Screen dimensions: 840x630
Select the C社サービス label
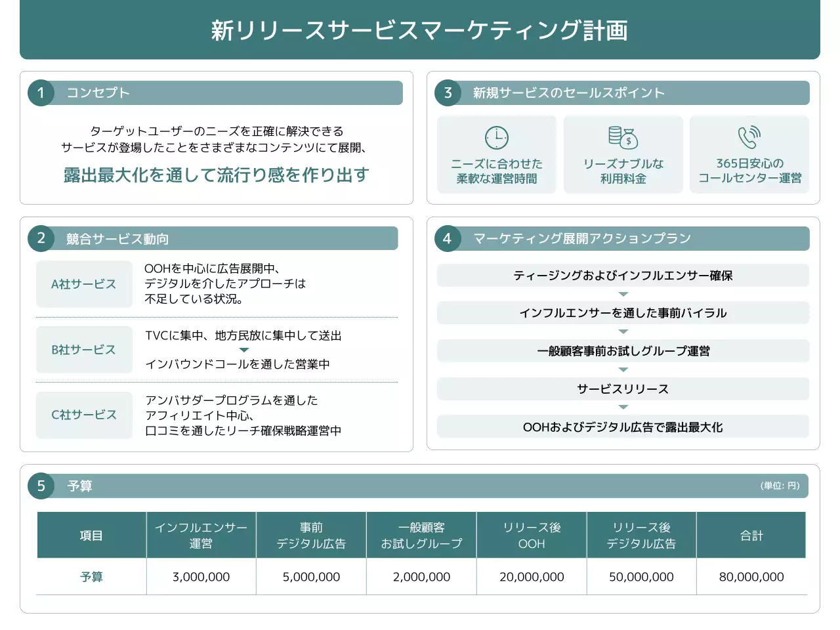click(x=84, y=415)
